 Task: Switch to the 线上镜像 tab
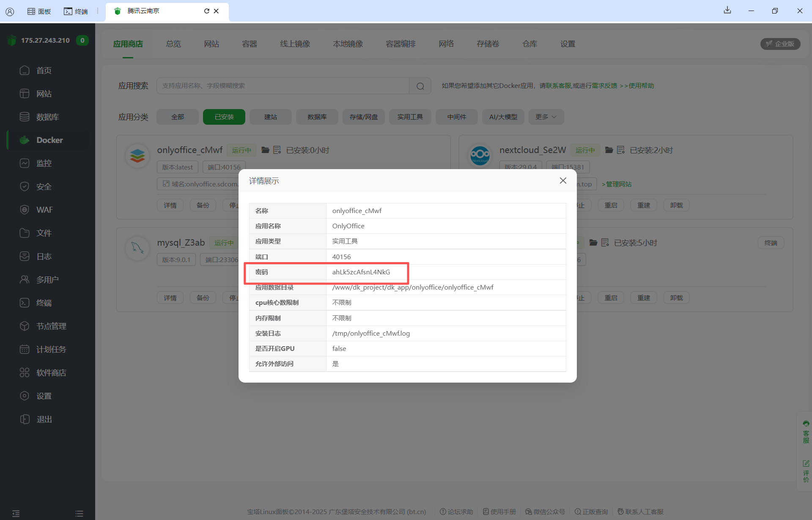295,44
